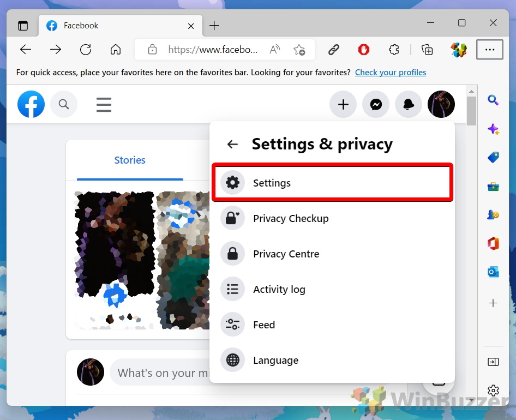The image size is (516, 420).
Task: Click the Check your profiles link
Action: [391, 73]
